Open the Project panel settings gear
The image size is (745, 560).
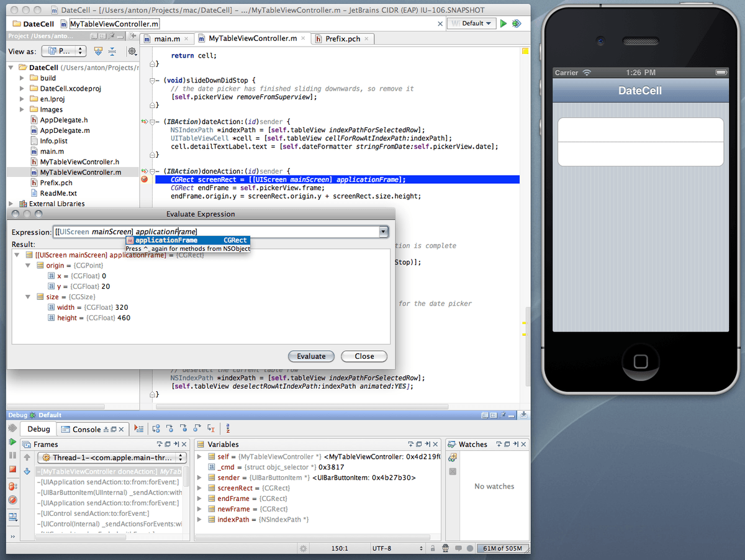(132, 52)
